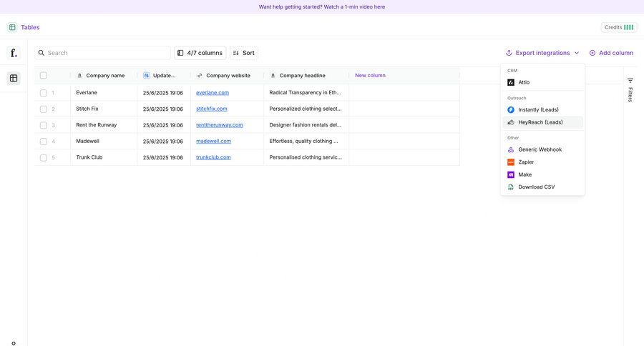Image resolution: width=644 pixels, height=346 pixels.
Task: Click the Add column button
Action: 611,53
